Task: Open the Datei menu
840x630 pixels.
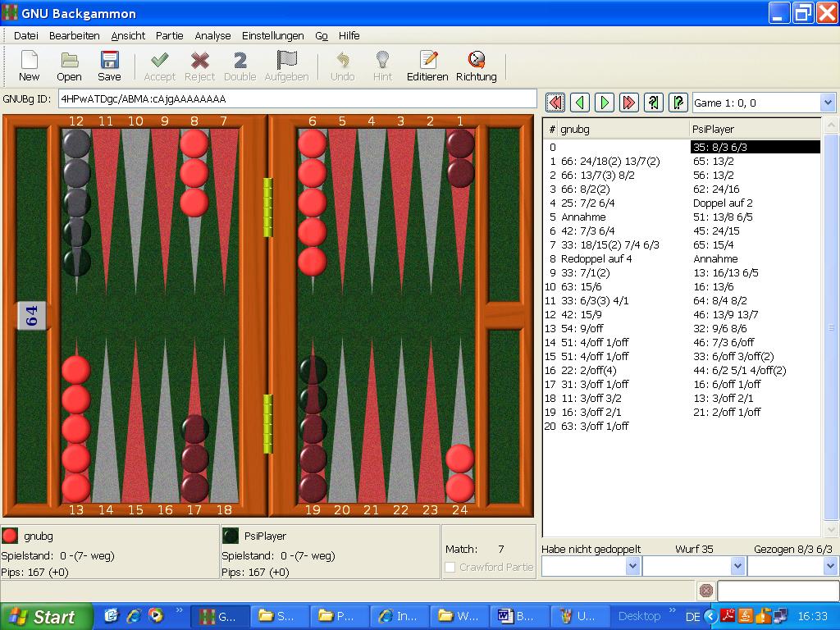Action: pyautogui.click(x=25, y=36)
